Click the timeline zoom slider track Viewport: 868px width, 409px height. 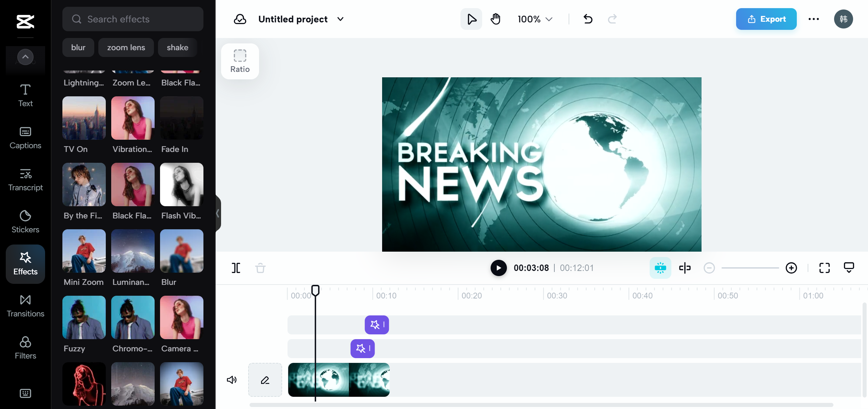coord(750,268)
